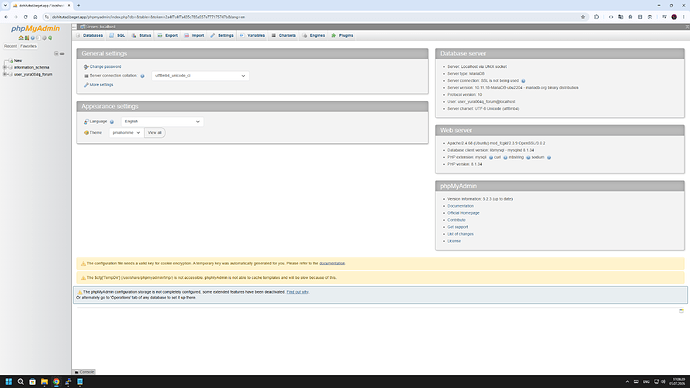Click the View all themes button

pyautogui.click(x=154, y=132)
